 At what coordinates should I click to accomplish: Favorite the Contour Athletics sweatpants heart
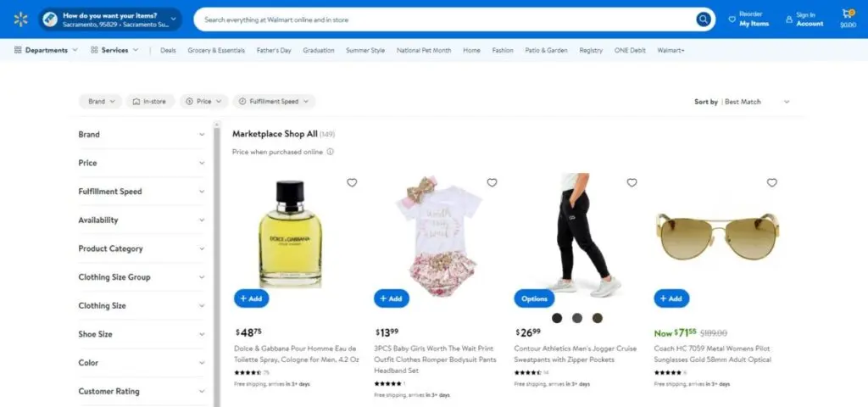click(x=632, y=183)
